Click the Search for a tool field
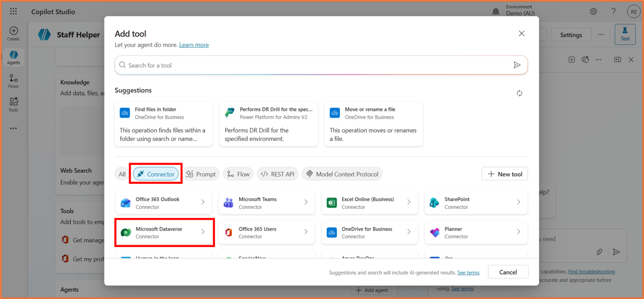The width and height of the screenshot is (644, 299). [x=313, y=65]
